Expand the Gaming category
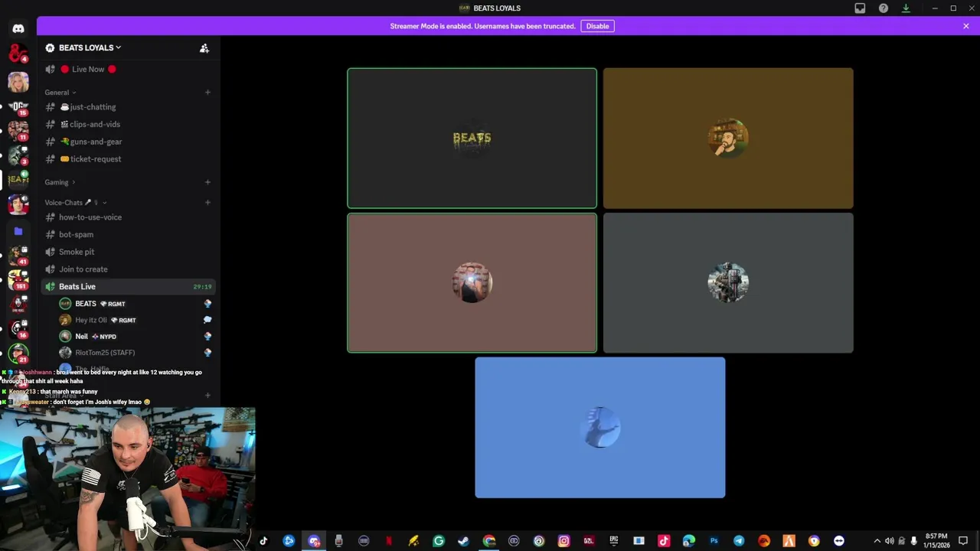Screen dimensions: 980x551 60,182
